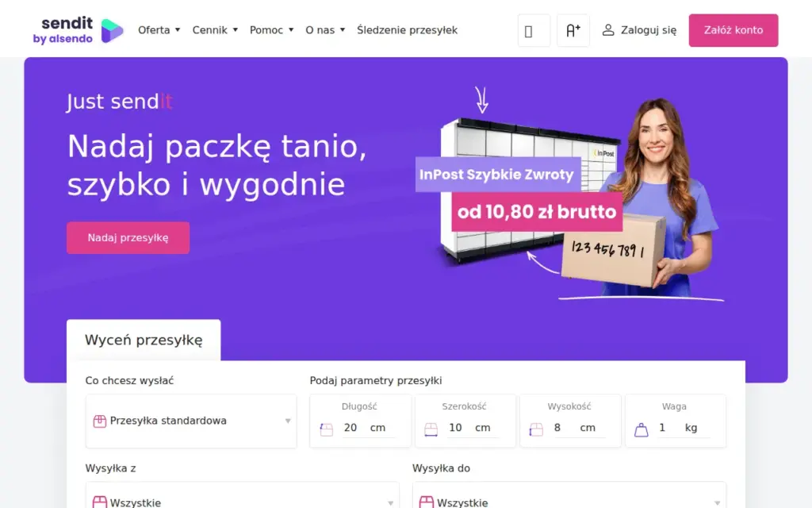Viewport: 812px width, 508px height.
Task: Click the od 10,80 zł brutto price banner
Action: [x=537, y=212]
